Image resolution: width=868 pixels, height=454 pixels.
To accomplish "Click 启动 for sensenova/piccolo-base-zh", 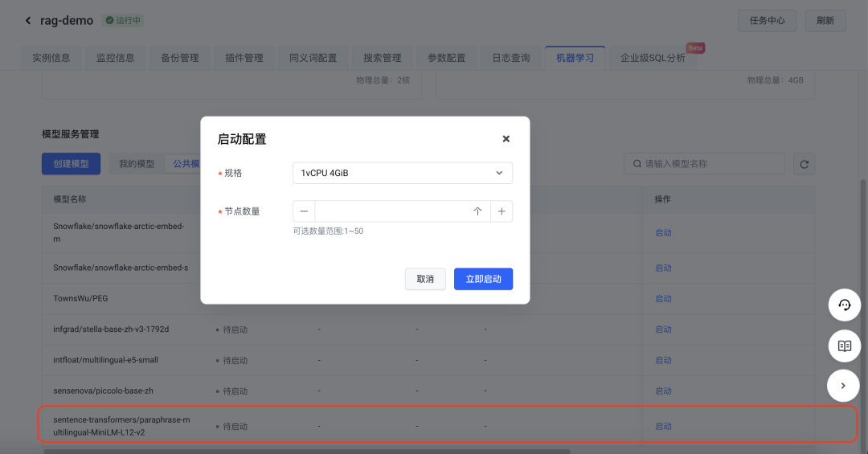I will click(663, 391).
